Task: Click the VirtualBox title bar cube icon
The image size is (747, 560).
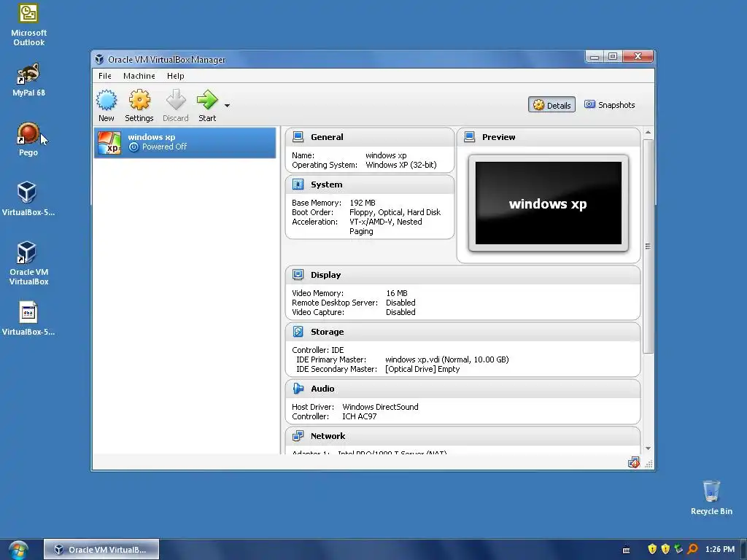Action: click(x=99, y=60)
